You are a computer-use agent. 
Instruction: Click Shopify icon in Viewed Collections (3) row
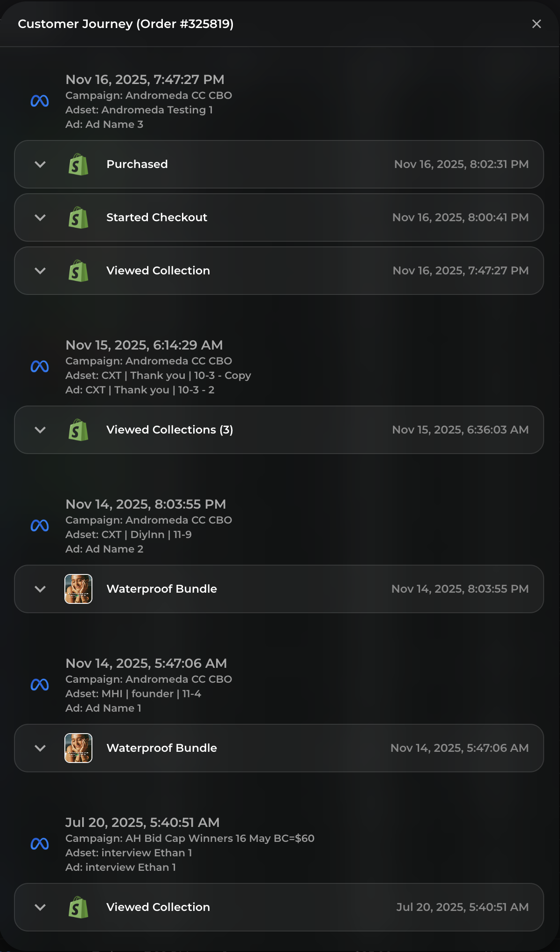[78, 430]
